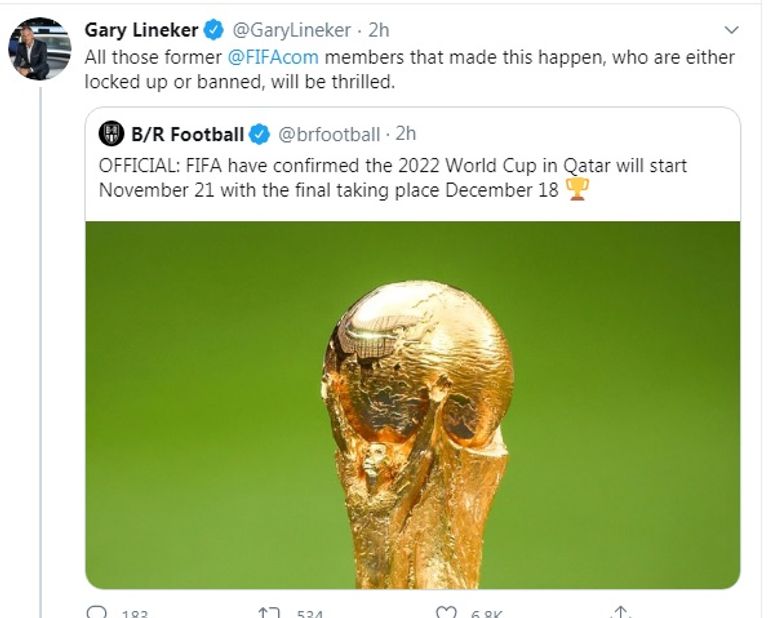The height and width of the screenshot is (618, 768).
Task: Open the @brfootball handle
Action: [x=328, y=134]
